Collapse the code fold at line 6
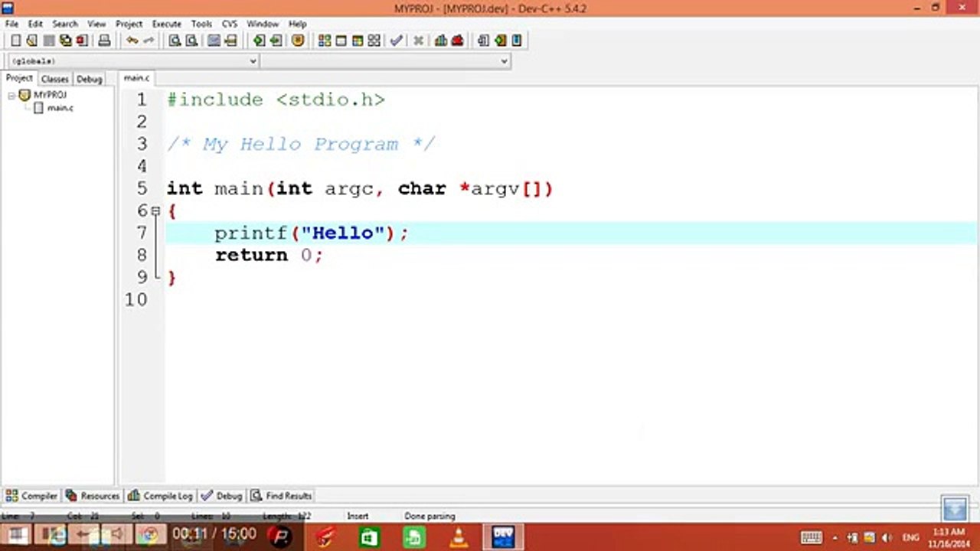 click(x=155, y=210)
